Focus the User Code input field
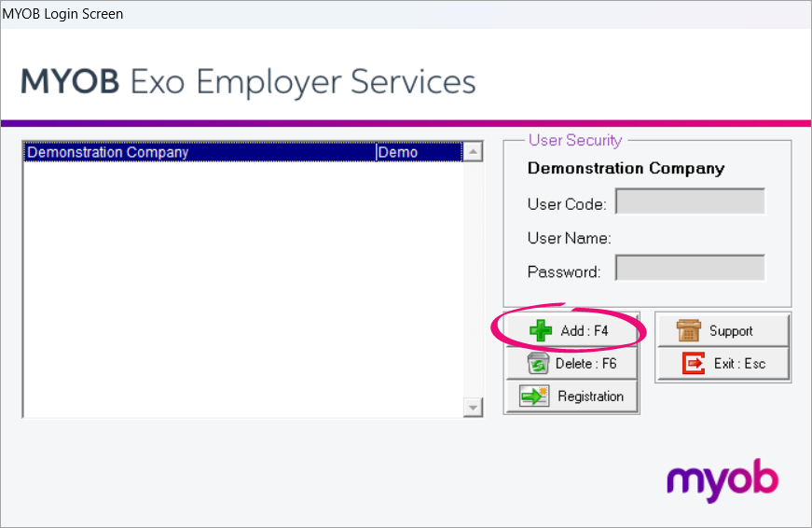 click(x=690, y=202)
